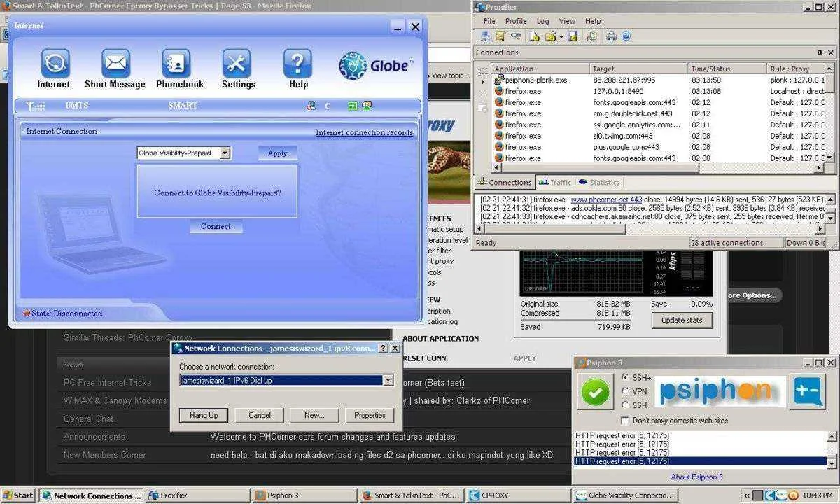Click the Connect button in the Globe app
This screenshot has height=504, width=840.
click(216, 226)
